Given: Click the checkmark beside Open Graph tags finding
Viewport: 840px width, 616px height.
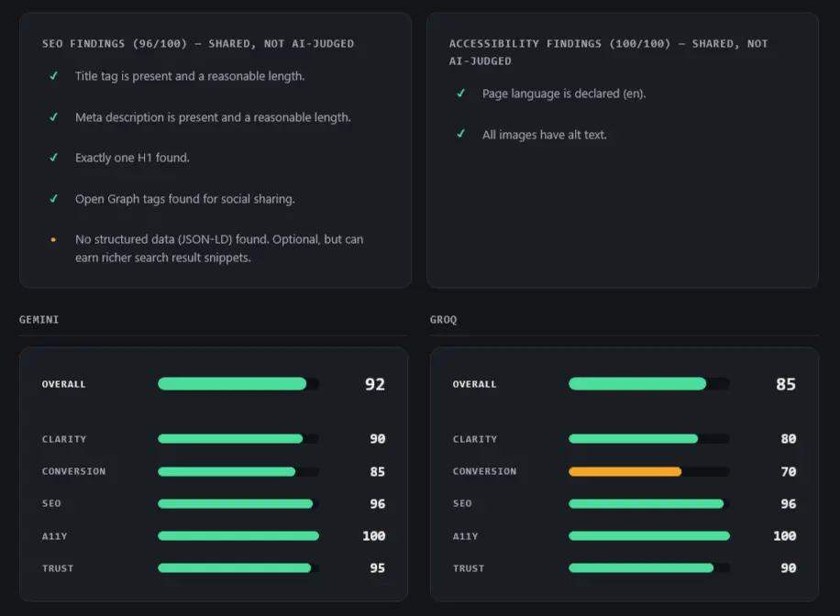Looking at the screenshot, I should tap(53, 199).
